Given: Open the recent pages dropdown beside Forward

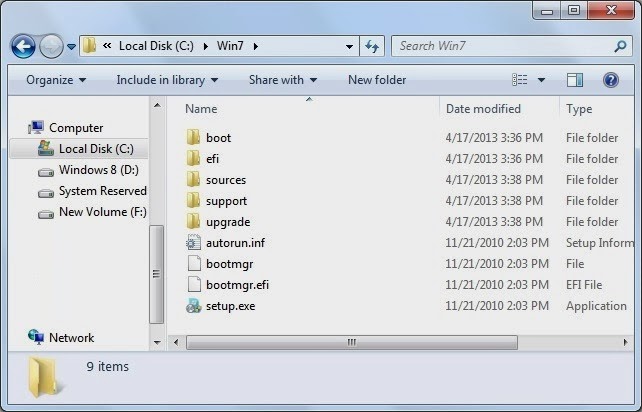Looking at the screenshot, I should point(71,47).
